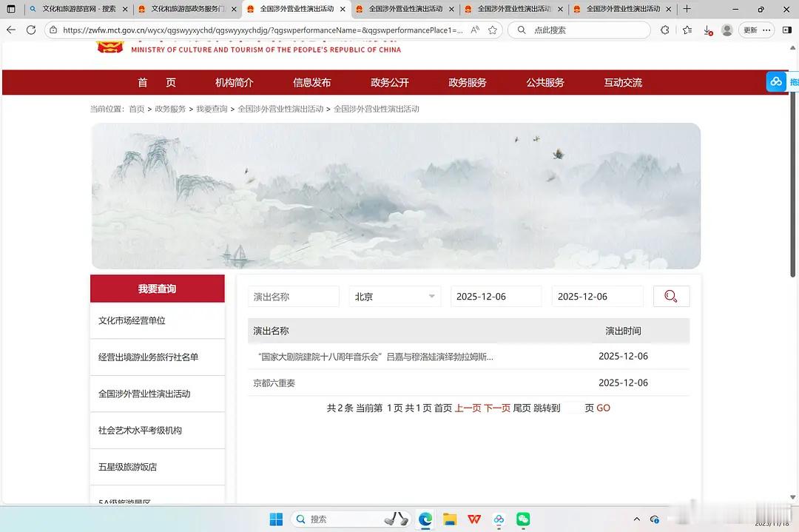Open the 京都六重奏 result row

pyautogui.click(x=468, y=383)
